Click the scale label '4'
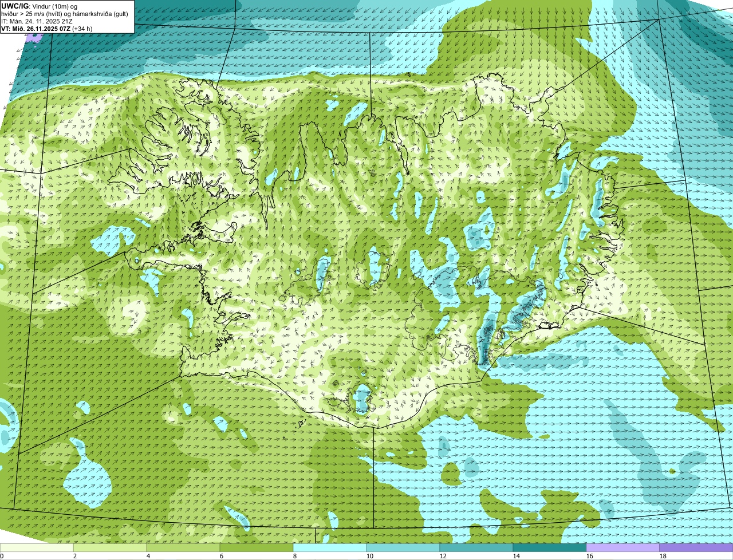This screenshot has width=733, height=560. (x=148, y=556)
